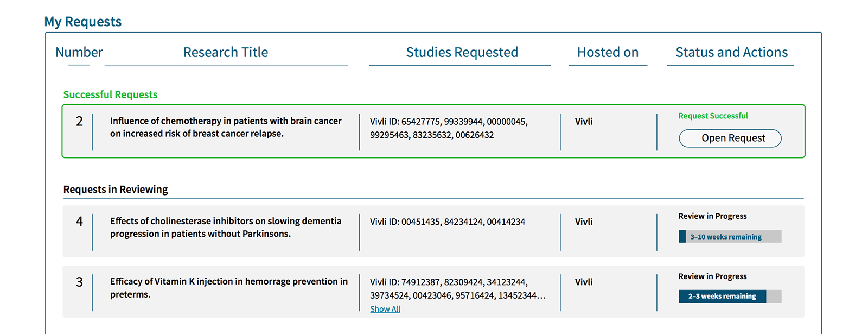Screen dimensions: 868x334
Task: Sort by Research Title column header
Action: click(226, 52)
